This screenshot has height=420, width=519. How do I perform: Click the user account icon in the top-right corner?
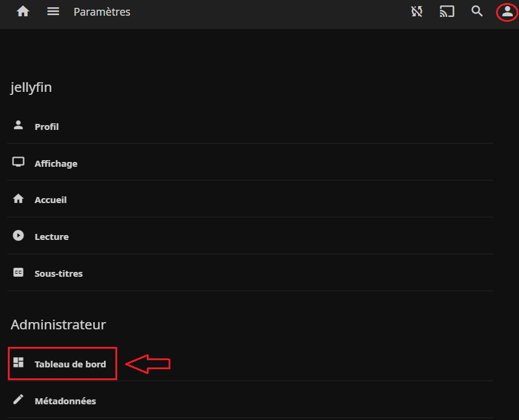tap(508, 11)
